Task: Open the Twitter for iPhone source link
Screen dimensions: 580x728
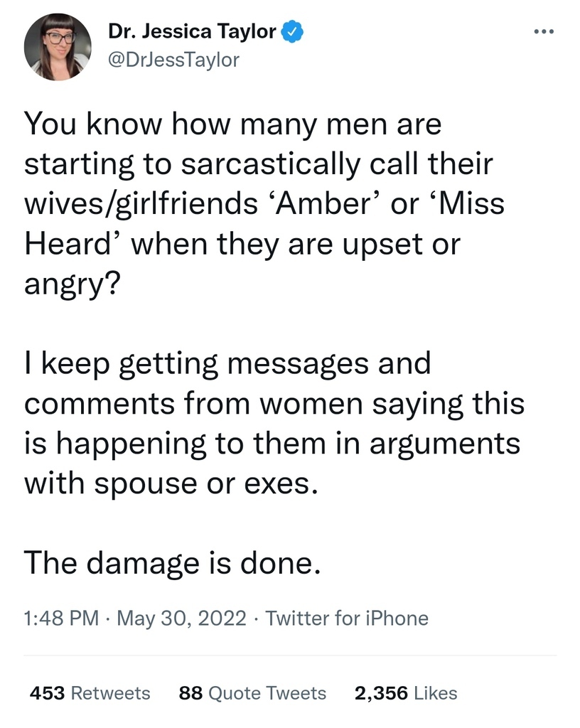Action: click(x=347, y=619)
